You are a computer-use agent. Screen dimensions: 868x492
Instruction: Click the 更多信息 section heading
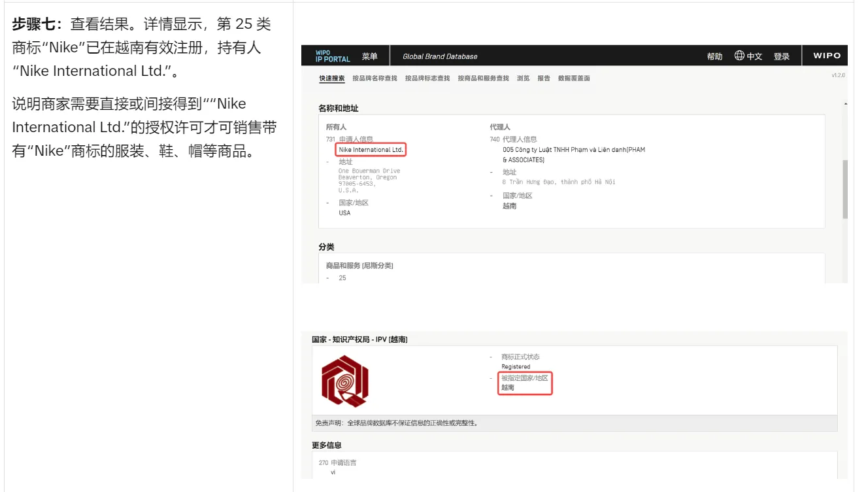[327, 446]
